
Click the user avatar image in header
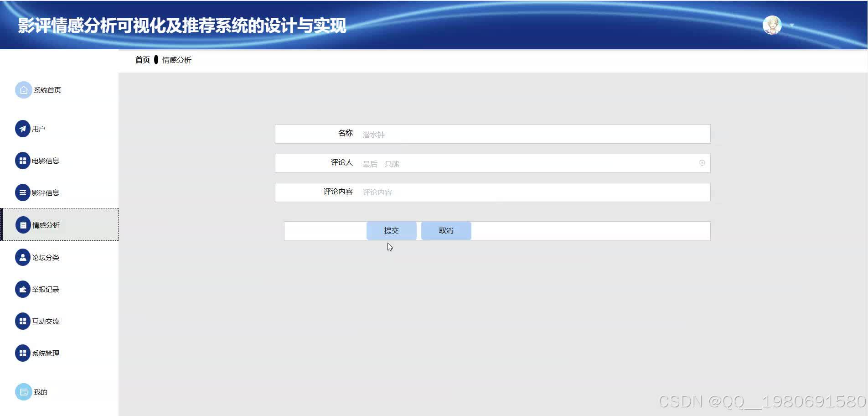pos(772,25)
